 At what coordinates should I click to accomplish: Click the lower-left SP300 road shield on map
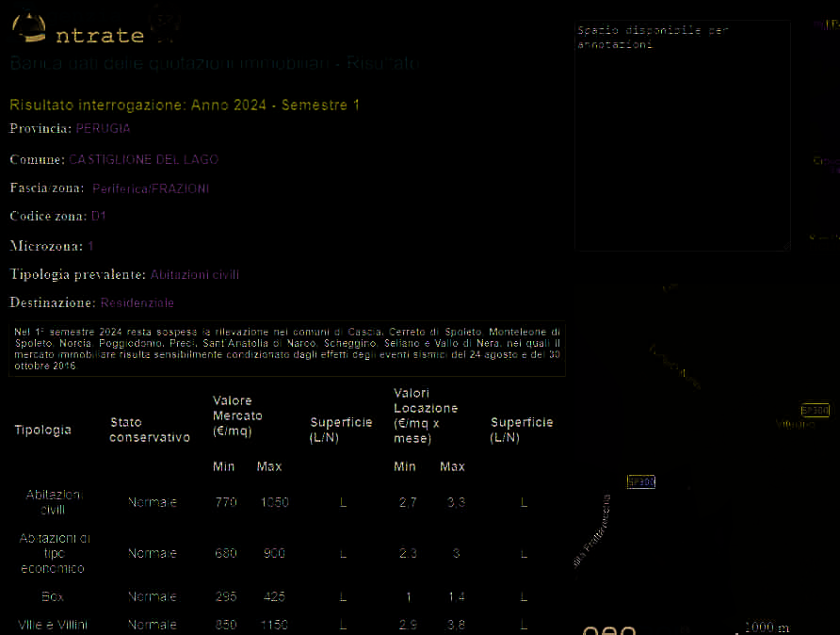pyautogui.click(x=640, y=481)
